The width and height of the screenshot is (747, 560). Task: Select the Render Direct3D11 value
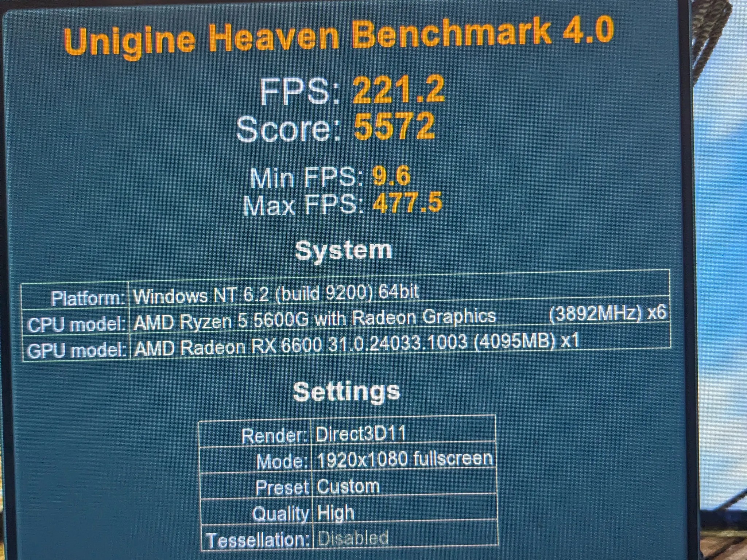[361, 434]
